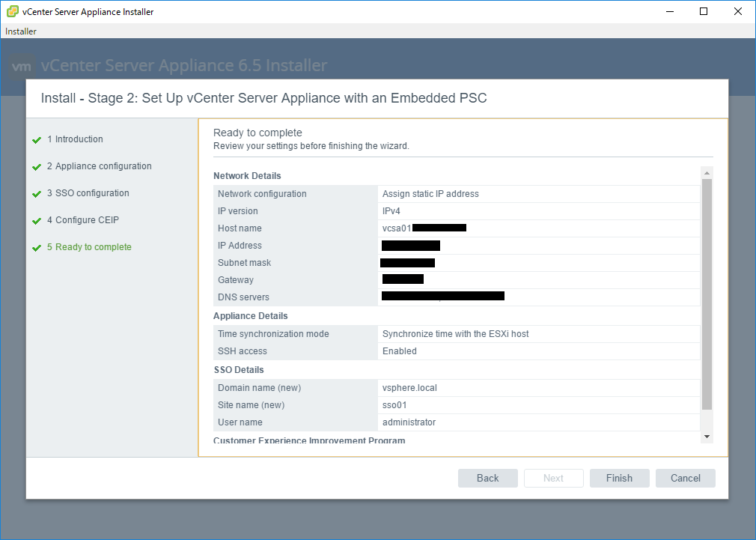This screenshot has height=540, width=756.
Task: Click the Back button
Action: (x=488, y=479)
